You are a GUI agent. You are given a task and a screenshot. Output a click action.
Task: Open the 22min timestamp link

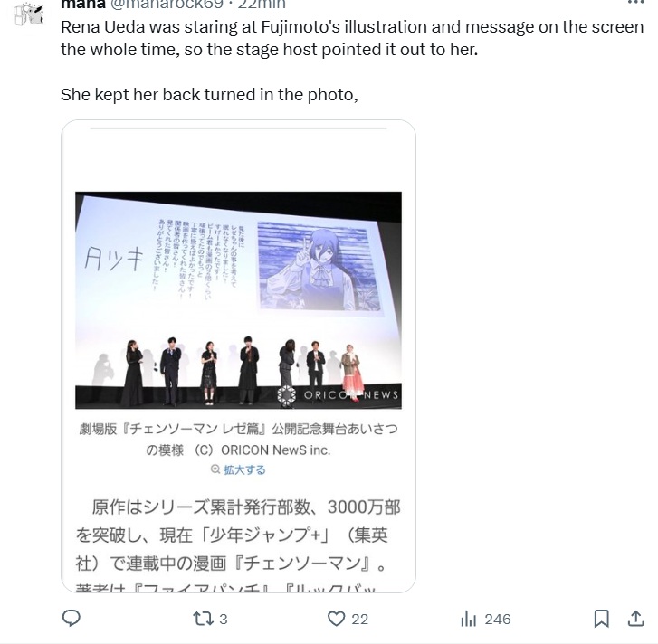262,5
